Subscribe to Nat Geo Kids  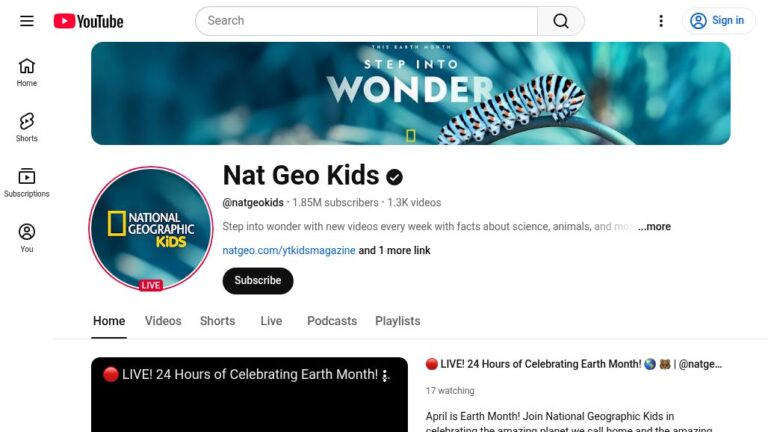pyautogui.click(x=258, y=281)
